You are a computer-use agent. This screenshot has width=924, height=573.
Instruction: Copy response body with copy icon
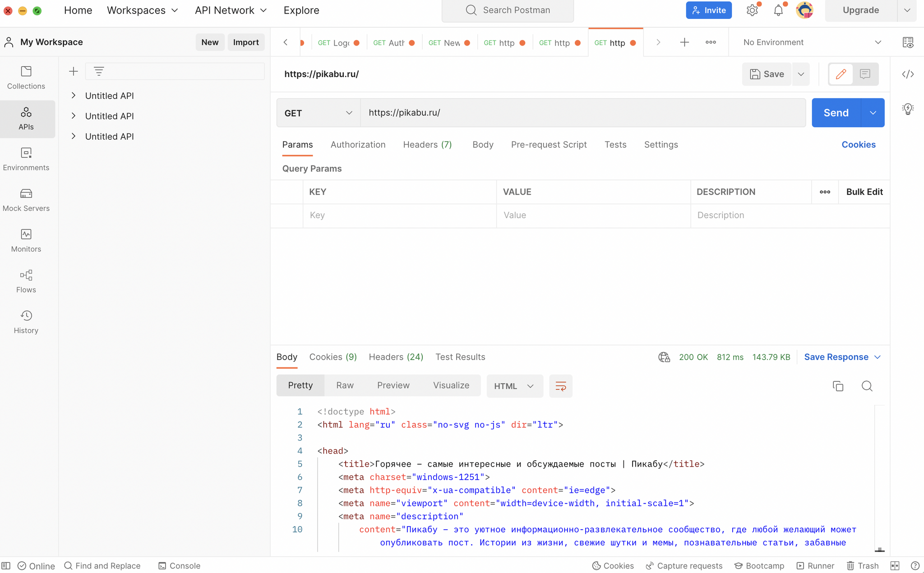[838, 386]
